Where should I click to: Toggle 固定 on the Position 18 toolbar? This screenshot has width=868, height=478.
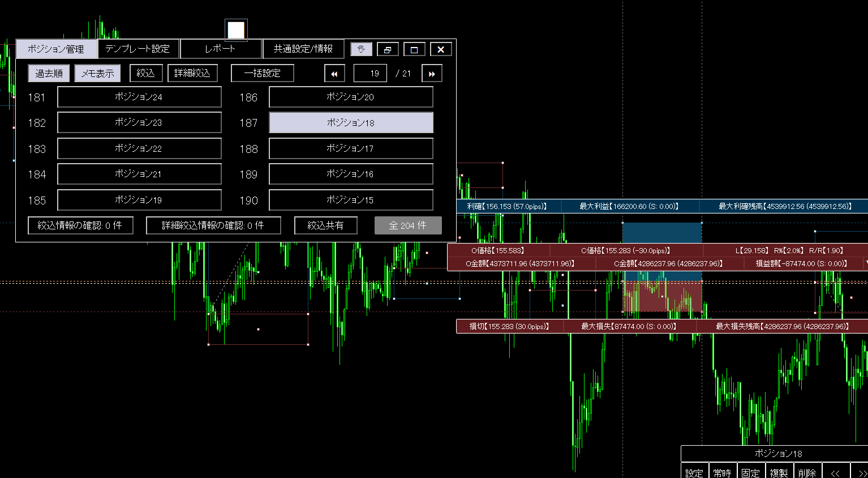pyautogui.click(x=750, y=472)
